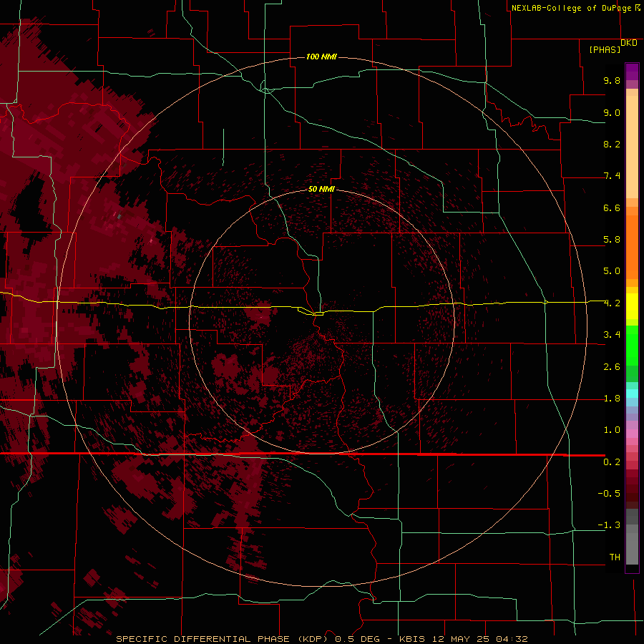Click the KBIS station identifier
Viewport: 644px width, 644px height.
coord(413,639)
